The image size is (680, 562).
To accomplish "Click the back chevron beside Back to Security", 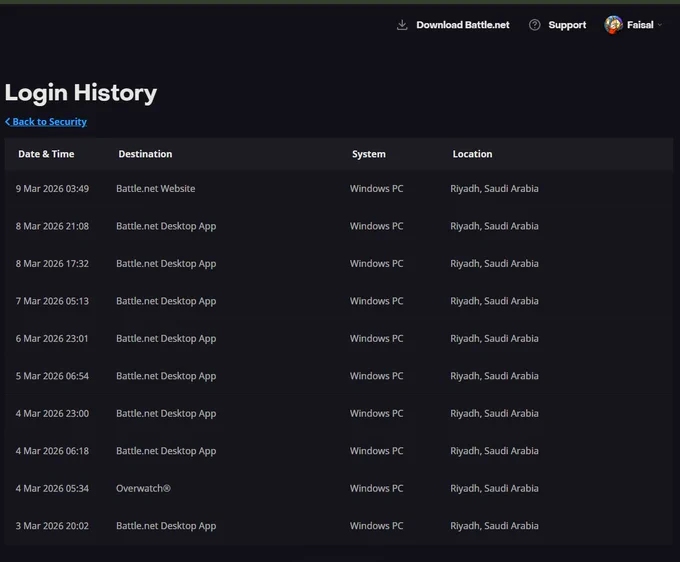I will click(8, 122).
